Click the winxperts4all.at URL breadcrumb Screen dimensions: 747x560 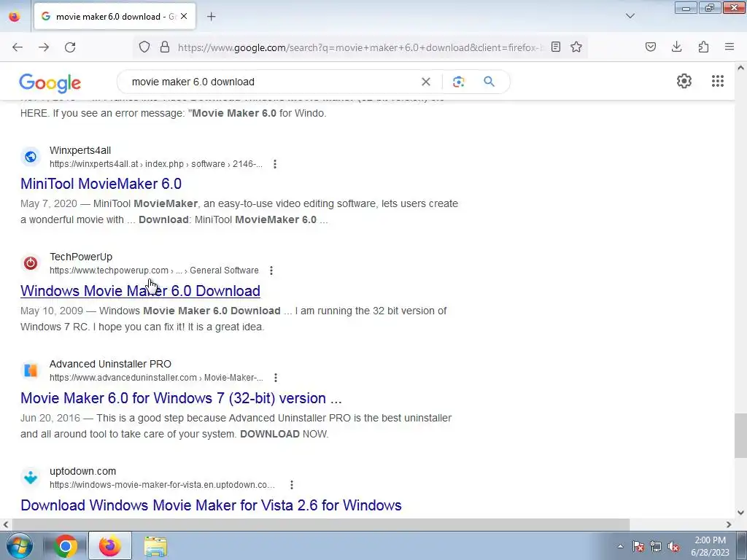pos(156,164)
